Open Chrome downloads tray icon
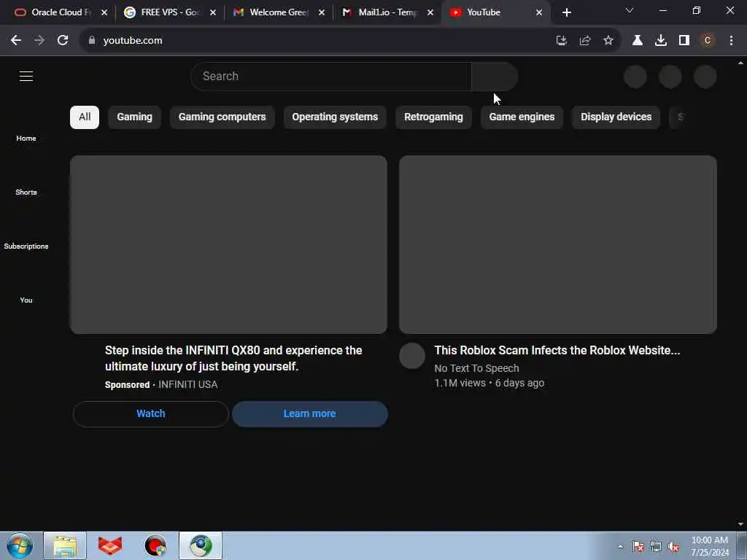Screen dimensions: 747x560 tap(661, 41)
